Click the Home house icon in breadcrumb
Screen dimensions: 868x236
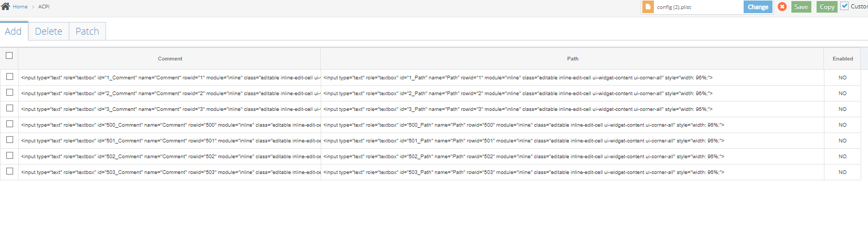5,6
